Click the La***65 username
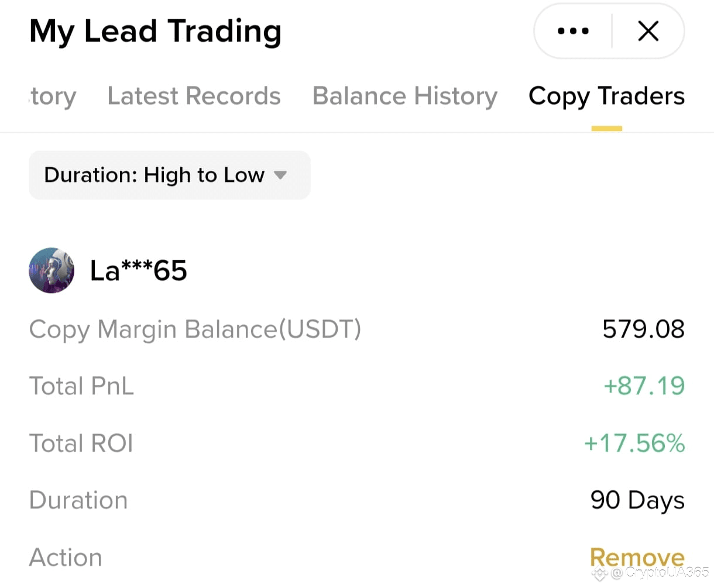Viewport: 714px width, 588px height. pos(138,270)
